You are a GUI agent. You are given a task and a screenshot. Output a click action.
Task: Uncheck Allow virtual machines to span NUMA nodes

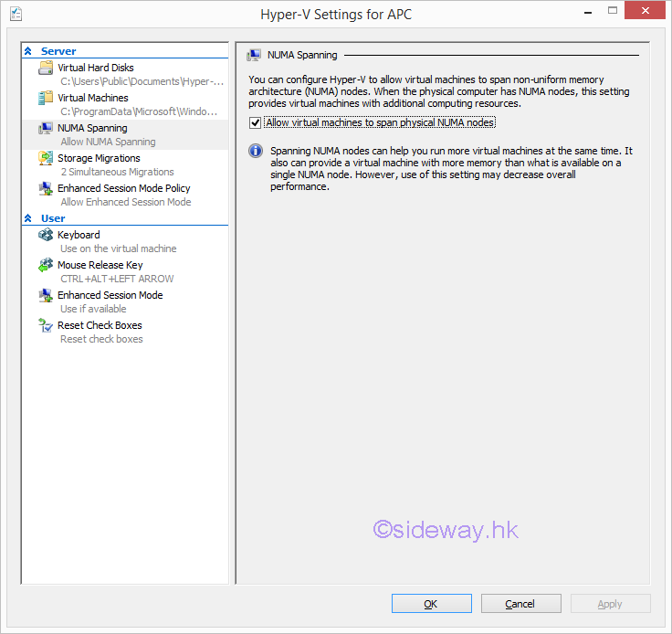pyautogui.click(x=256, y=122)
